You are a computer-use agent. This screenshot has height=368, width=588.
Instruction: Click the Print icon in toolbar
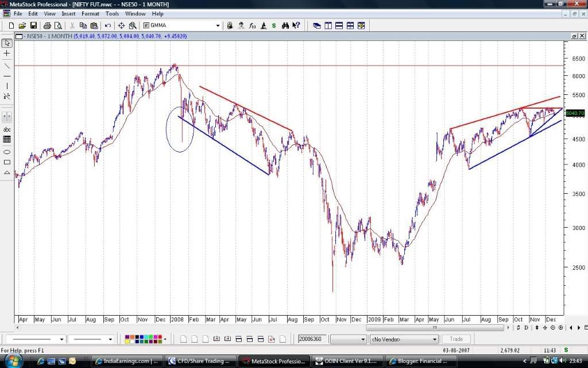pyautogui.click(x=48, y=25)
